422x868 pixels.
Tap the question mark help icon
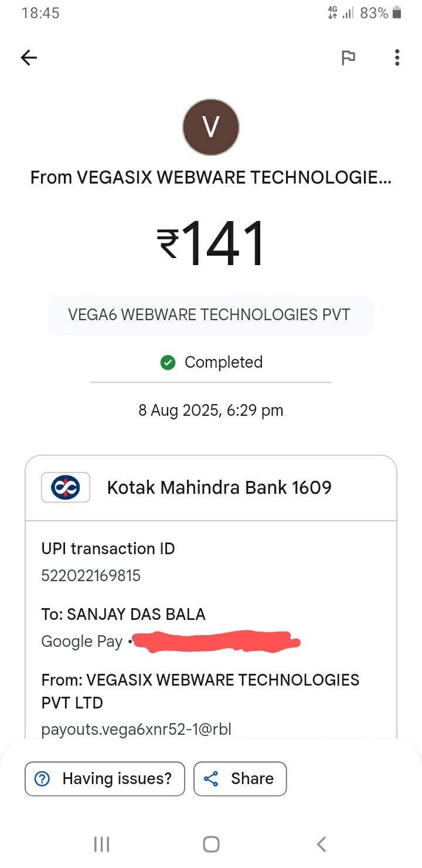pyautogui.click(x=43, y=779)
